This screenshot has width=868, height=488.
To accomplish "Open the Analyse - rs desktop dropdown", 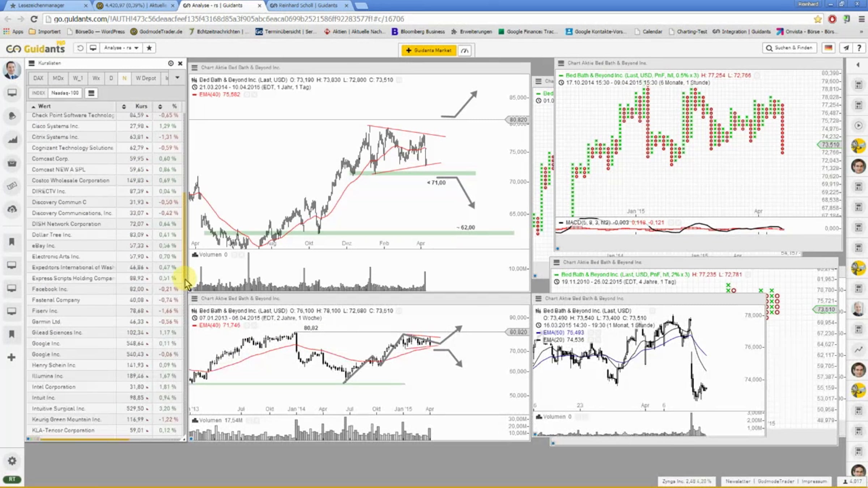I will click(x=122, y=48).
